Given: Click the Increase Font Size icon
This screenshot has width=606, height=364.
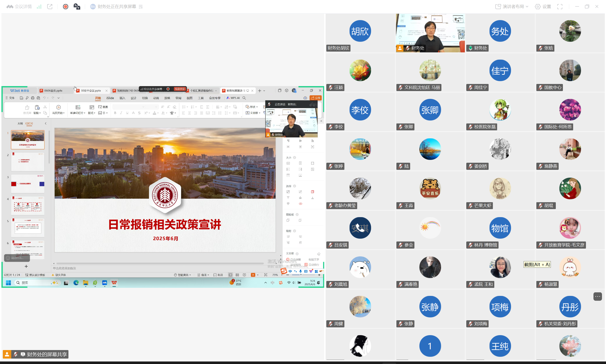Looking at the screenshot, I should coord(162,107).
